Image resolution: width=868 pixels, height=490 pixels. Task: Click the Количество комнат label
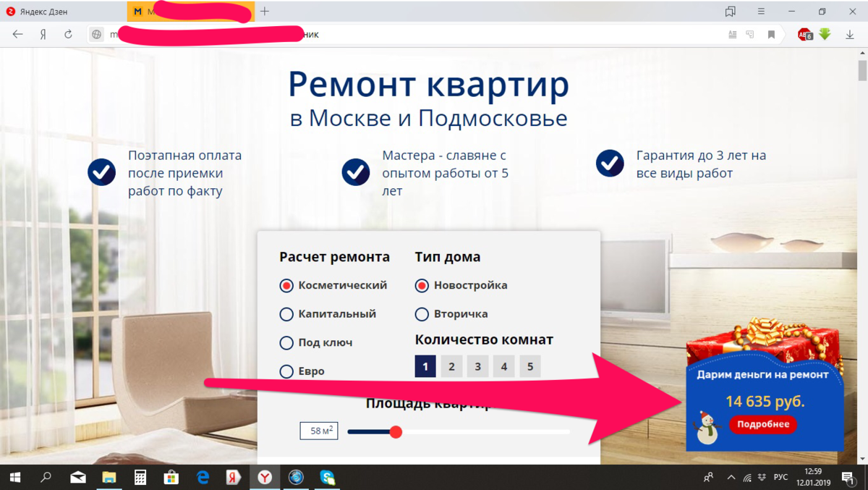tap(484, 339)
